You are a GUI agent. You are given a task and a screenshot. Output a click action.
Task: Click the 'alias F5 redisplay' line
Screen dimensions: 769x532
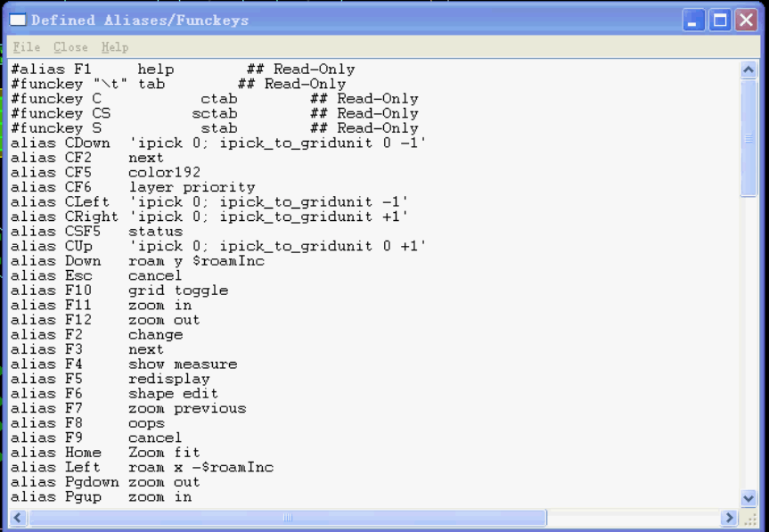coord(110,378)
